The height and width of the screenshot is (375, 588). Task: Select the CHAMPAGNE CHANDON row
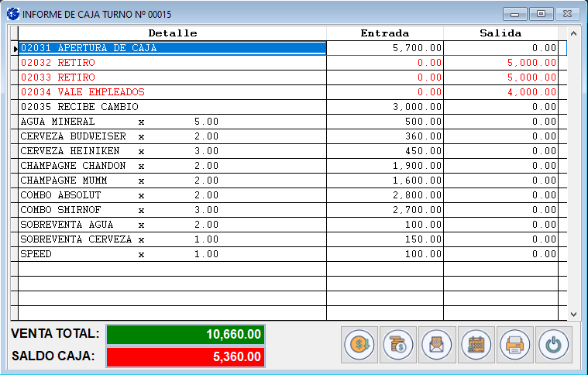point(172,166)
